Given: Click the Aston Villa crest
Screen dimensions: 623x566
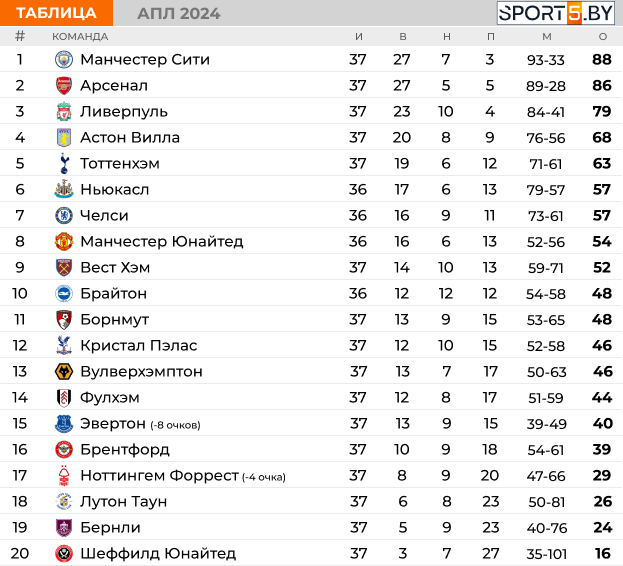Looking at the screenshot, I should click(x=64, y=137).
